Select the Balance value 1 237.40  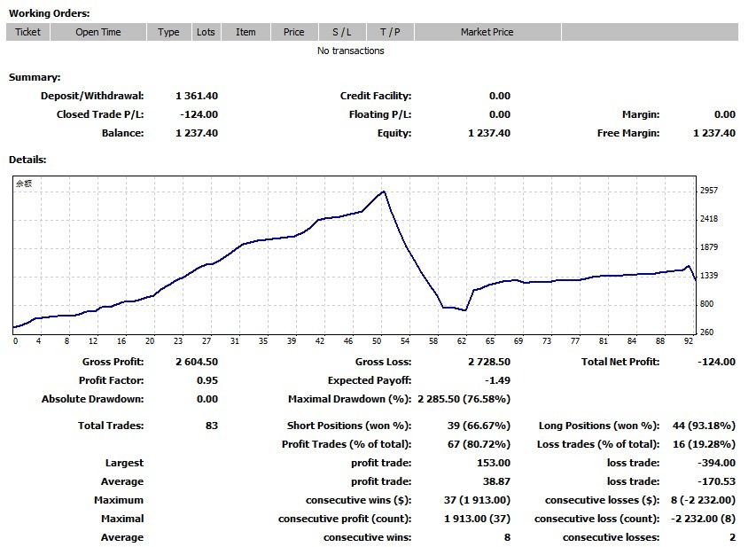point(197,133)
